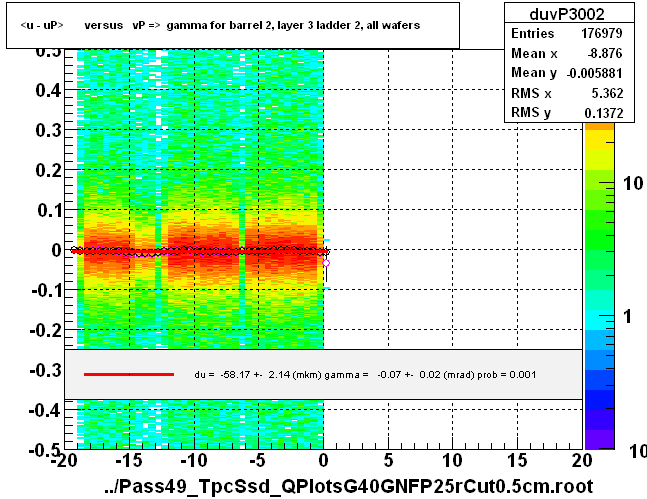Image resolution: width=647 pixels, height=499 pixels.
Task: Click y-axis tick label -0.2
Action: [x=46, y=330]
